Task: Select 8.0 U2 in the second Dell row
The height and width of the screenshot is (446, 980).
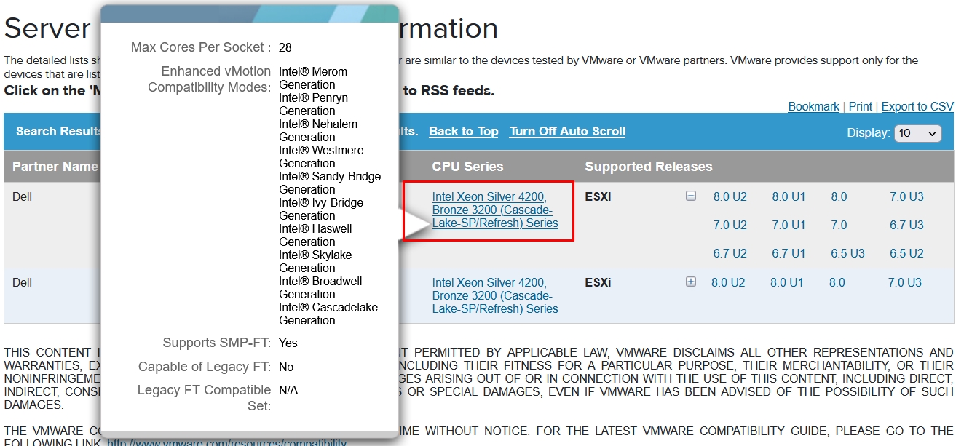Action: point(728,282)
